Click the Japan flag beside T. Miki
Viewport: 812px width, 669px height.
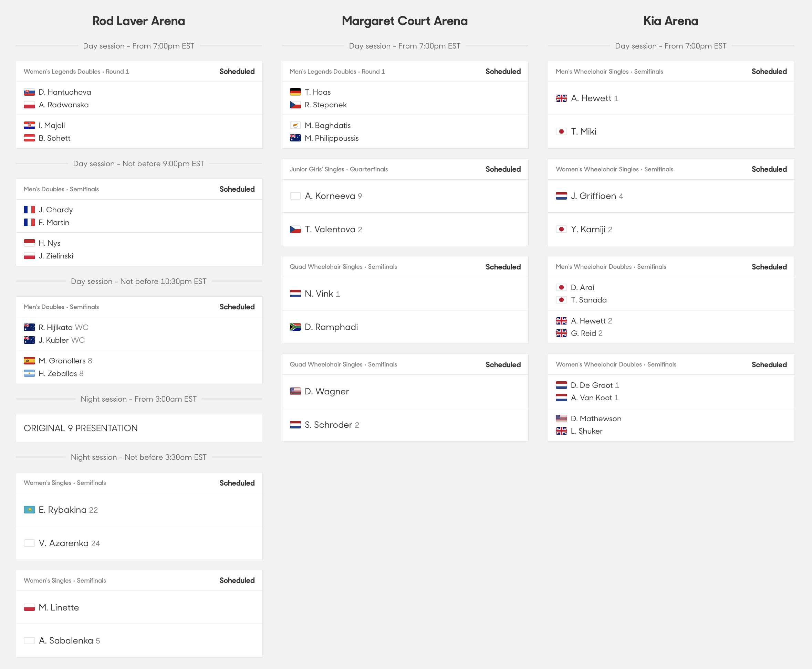tap(561, 131)
